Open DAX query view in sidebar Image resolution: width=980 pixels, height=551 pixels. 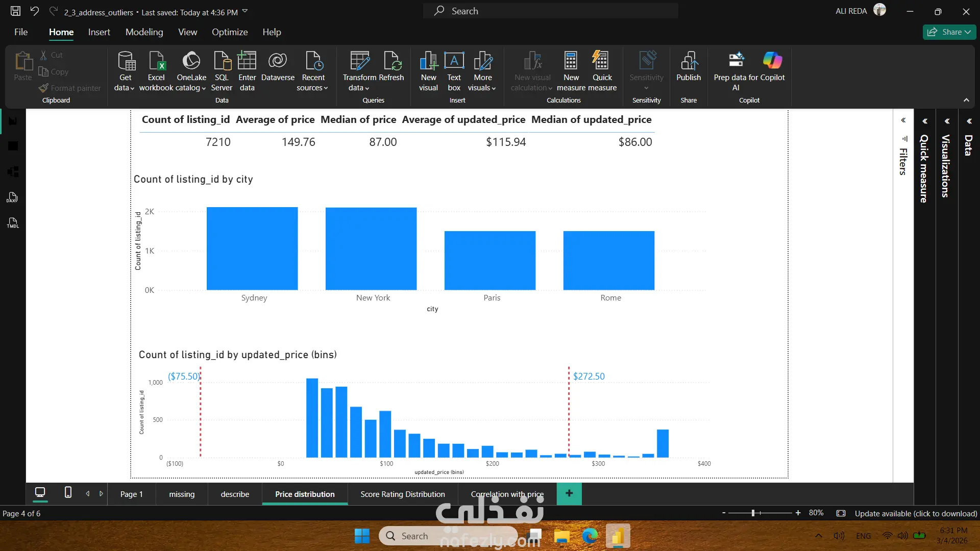click(13, 197)
